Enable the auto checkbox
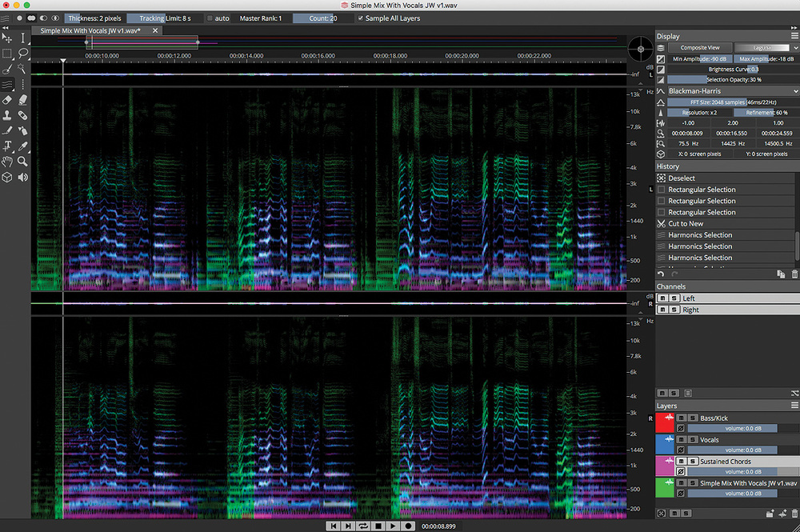The width and height of the screenshot is (800, 532). 210,18
